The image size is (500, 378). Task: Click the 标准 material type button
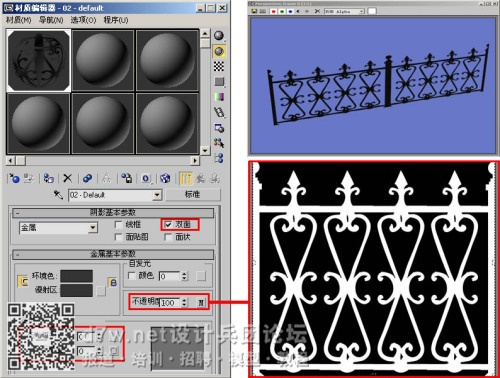tap(193, 195)
